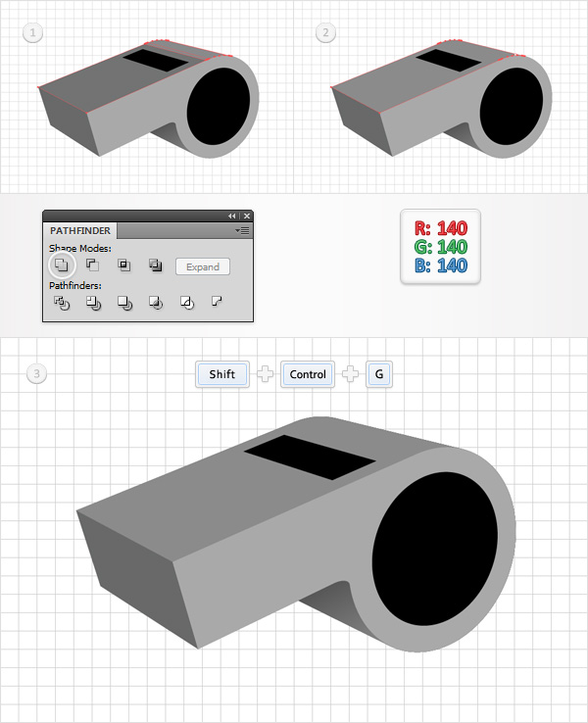Click the Expand button in Pathfinder
This screenshot has width=588, height=723.
[x=203, y=266]
